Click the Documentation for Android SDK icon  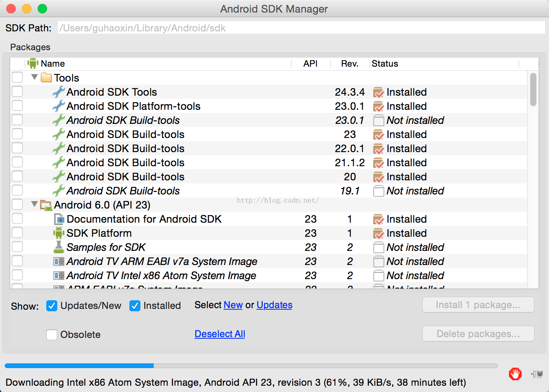[x=59, y=219]
